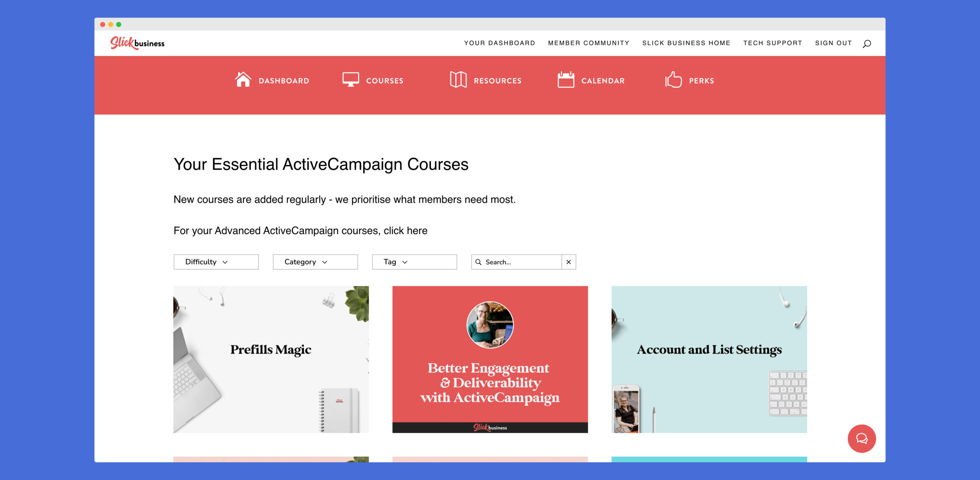This screenshot has width=980, height=480.
Task: Open Tech Support menu item
Action: pyautogui.click(x=773, y=43)
